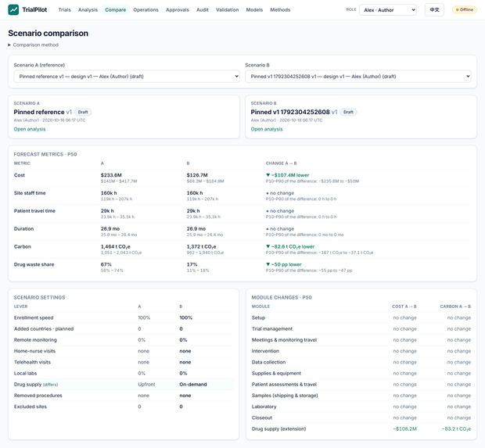Click the Site staff time metric label
The image size is (485, 448).
click(x=30, y=193)
